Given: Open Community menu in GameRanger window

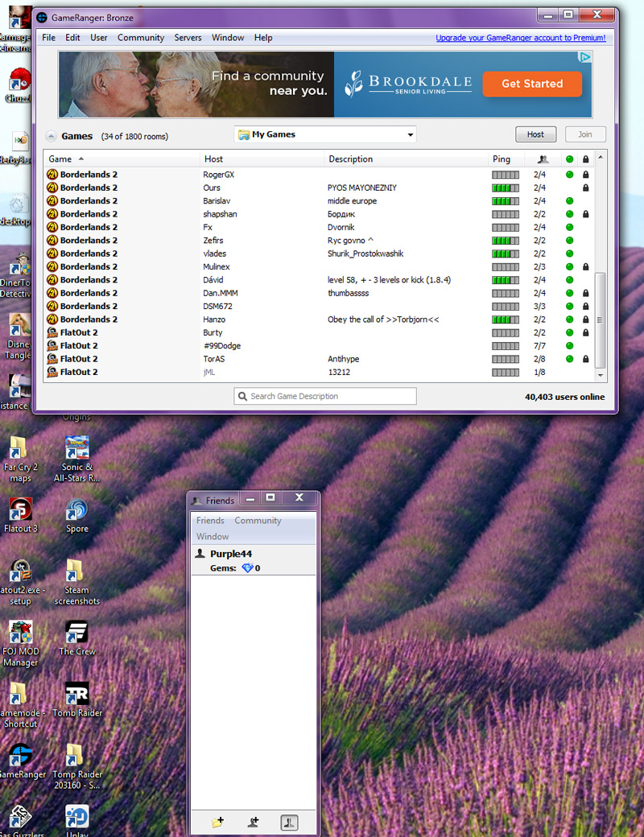Looking at the screenshot, I should 141,37.
